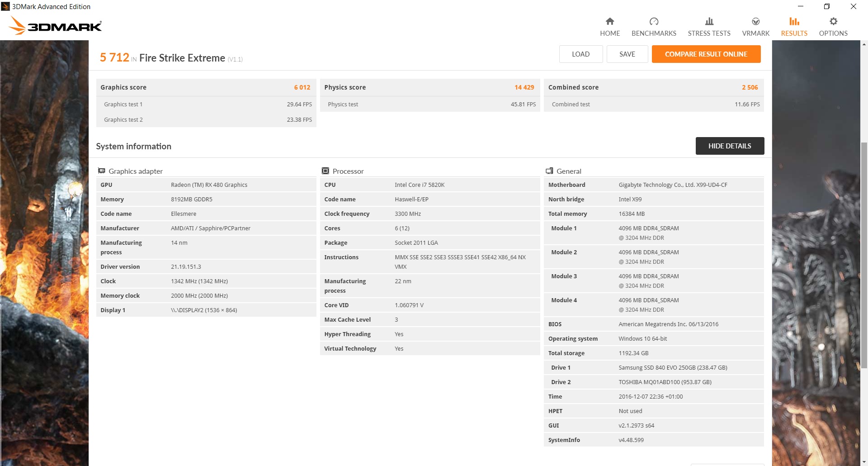Open the Benchmarks gauge icon
The width and height of the screenshot is (868, 466).
pyautogui.click(x=654, y=21)
